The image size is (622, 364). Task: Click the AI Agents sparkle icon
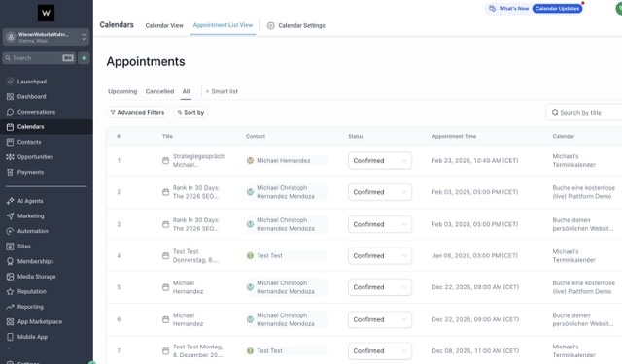point(11,201)
